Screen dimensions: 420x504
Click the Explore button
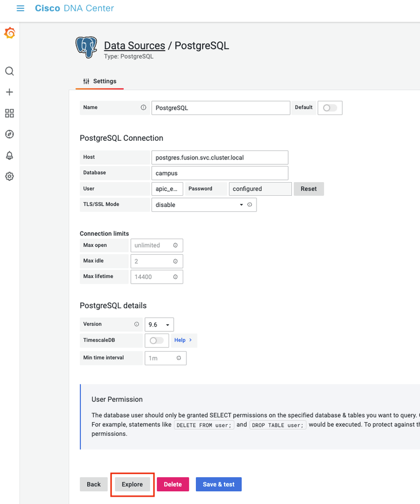coord(132,484)
